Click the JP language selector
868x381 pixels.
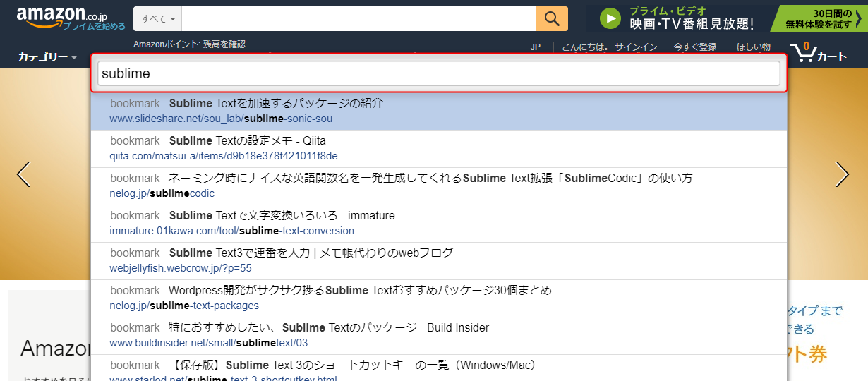[535, 47]
